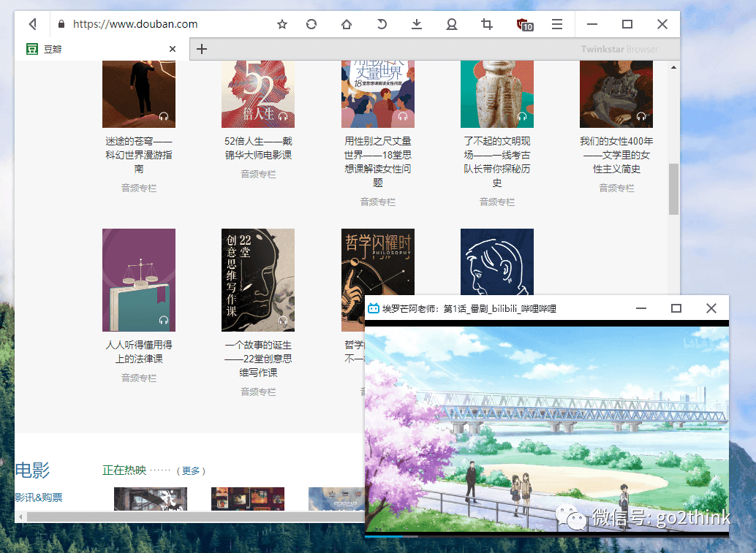The image size is (756, 553).
Task: Open 了不起的文明现场 cover image
Action: (497, 94)
